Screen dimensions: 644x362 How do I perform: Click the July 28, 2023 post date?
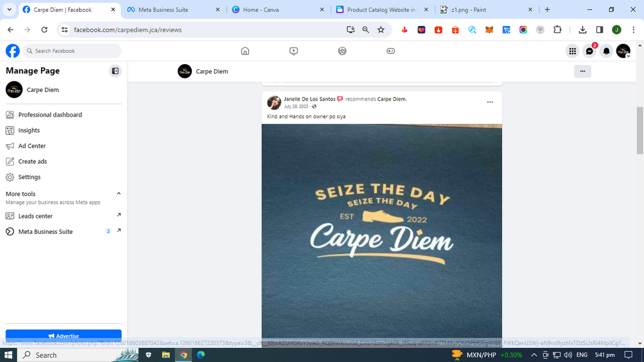pos(296,107)
